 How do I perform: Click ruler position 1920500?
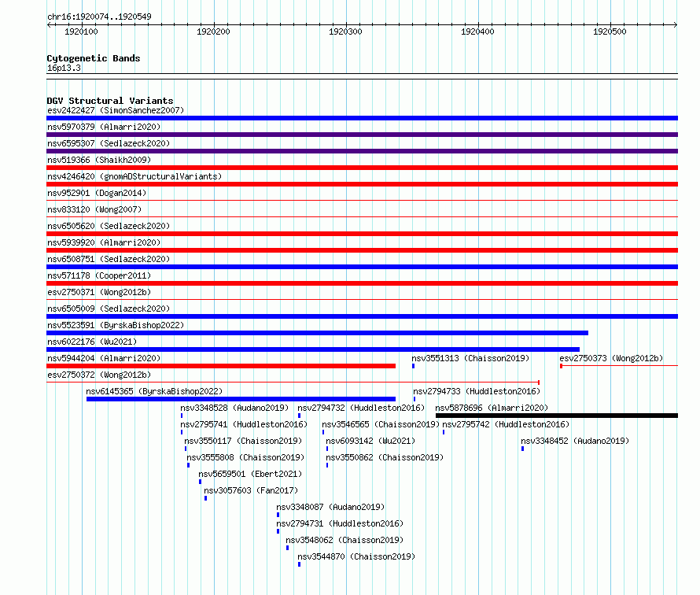click(610, 31)
